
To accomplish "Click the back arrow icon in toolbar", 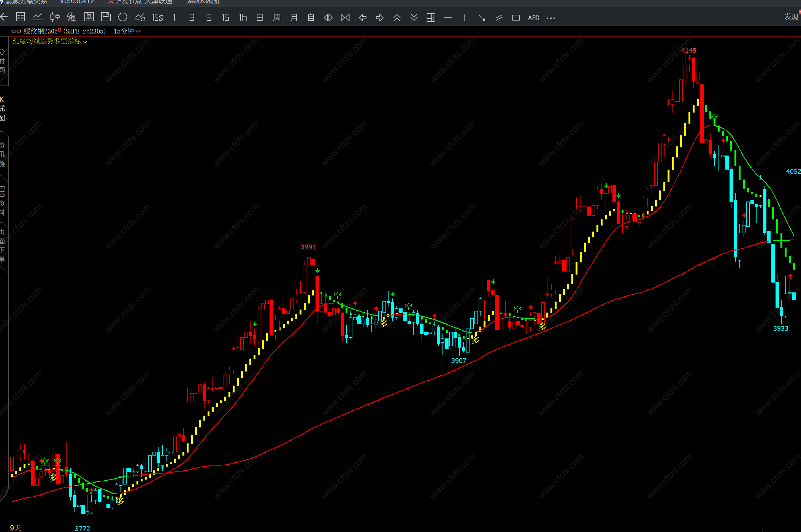I will click(x=4, y=17).
